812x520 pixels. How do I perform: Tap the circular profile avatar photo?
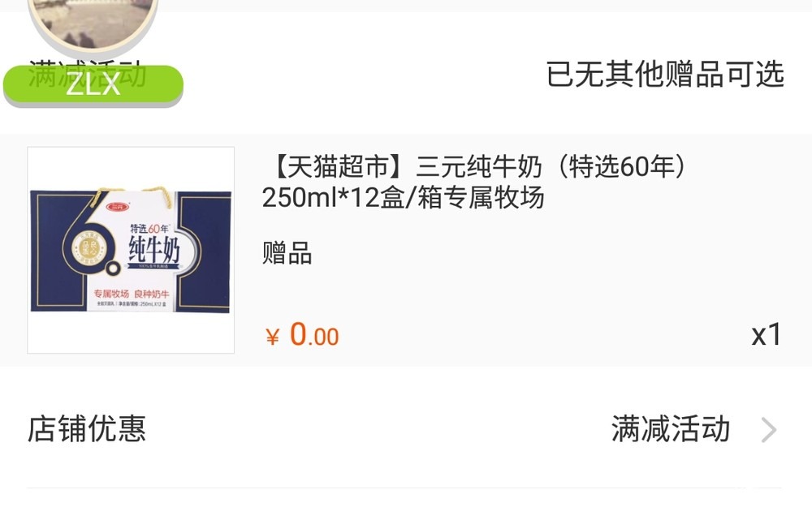(x=93, y=24)
